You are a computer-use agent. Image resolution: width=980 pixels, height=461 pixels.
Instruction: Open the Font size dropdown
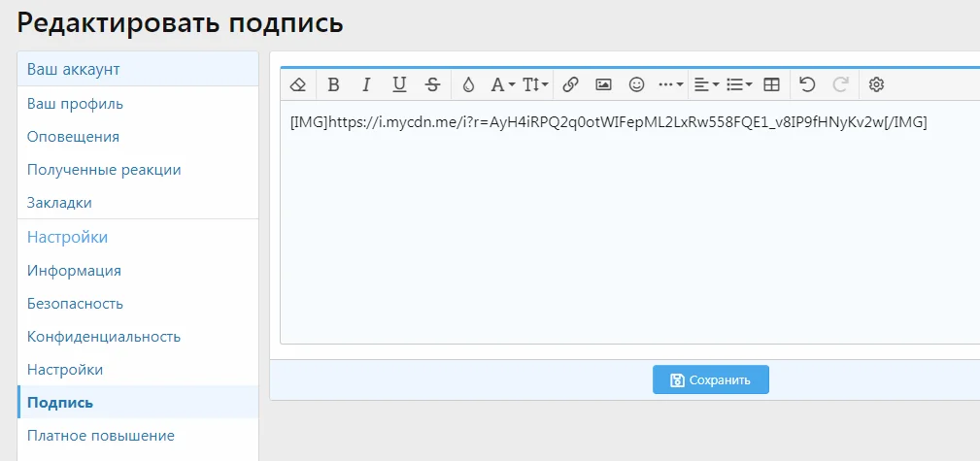coord(535,84)
